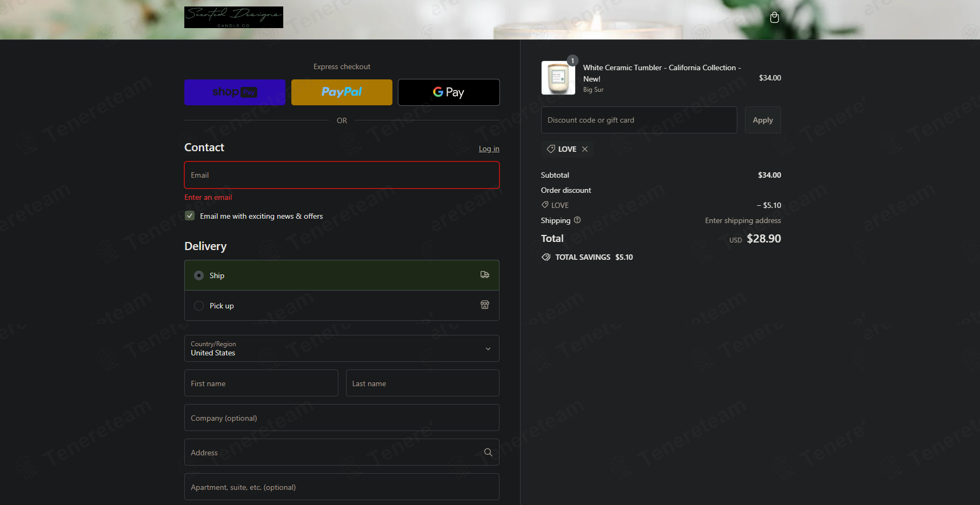Click the Discount code or gift card field
Image resolution: width=980 pixels, height=505 pixels.
tap(639, 120)
